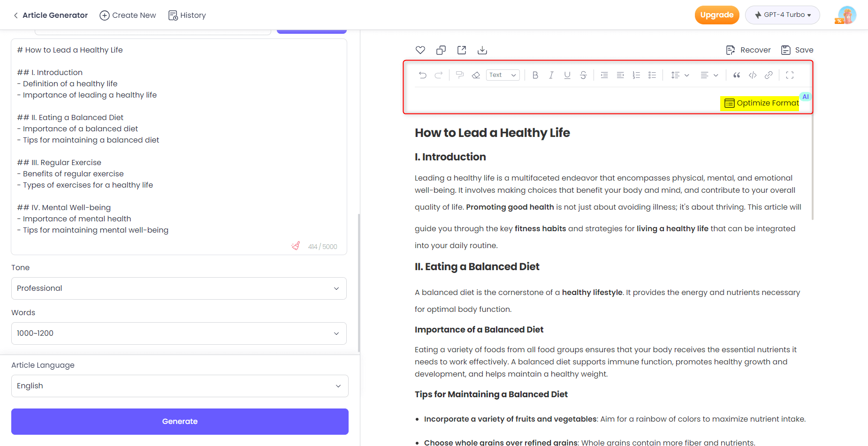Toggle strikethrough formatting

(583, 75)
